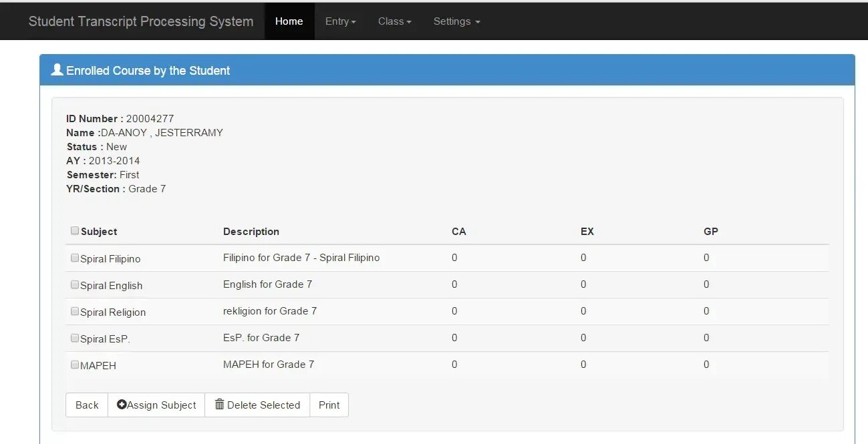
Task: Click EX value in Spiral English row
Action: pyautogui.click(x=583, y=284)
